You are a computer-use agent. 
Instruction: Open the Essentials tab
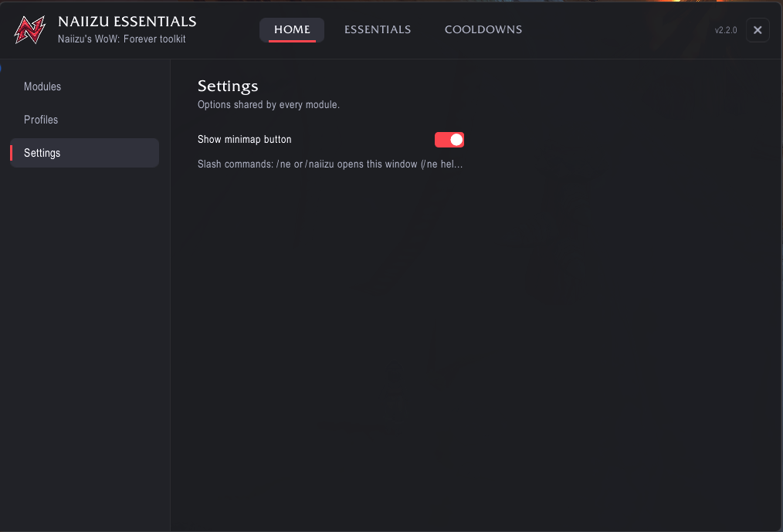[x=378, y=30]
